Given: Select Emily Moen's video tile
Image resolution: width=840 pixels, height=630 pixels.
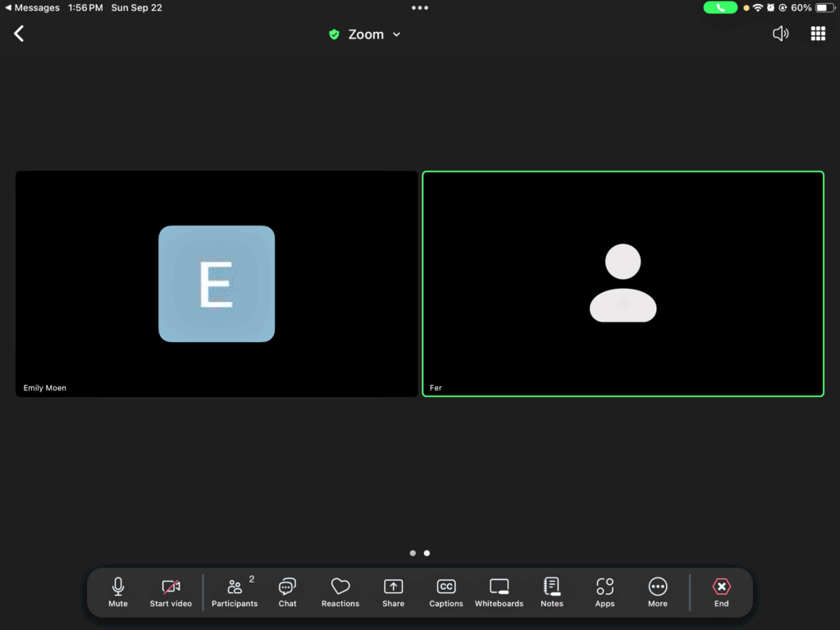Looking at the screenshot, I should tap(217, 284).
